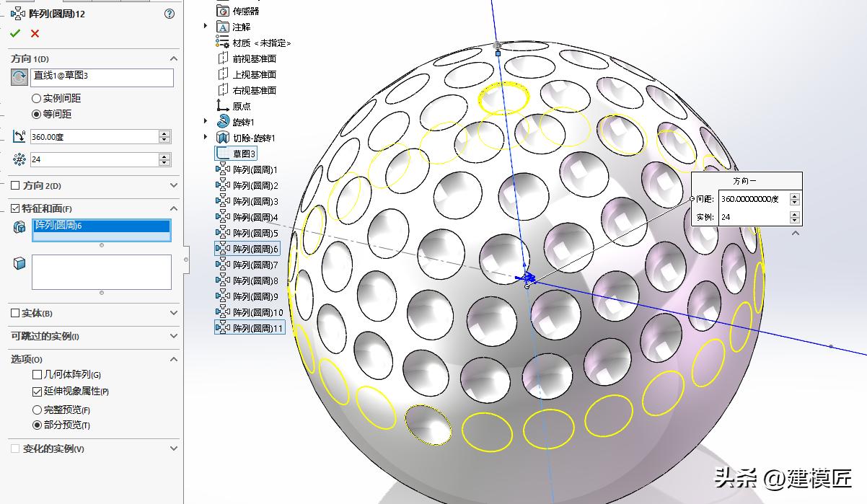Screen dimensions: 867x504
Task: Increase the 实例 count stepper in the callout
Action: tap(794, 213)
